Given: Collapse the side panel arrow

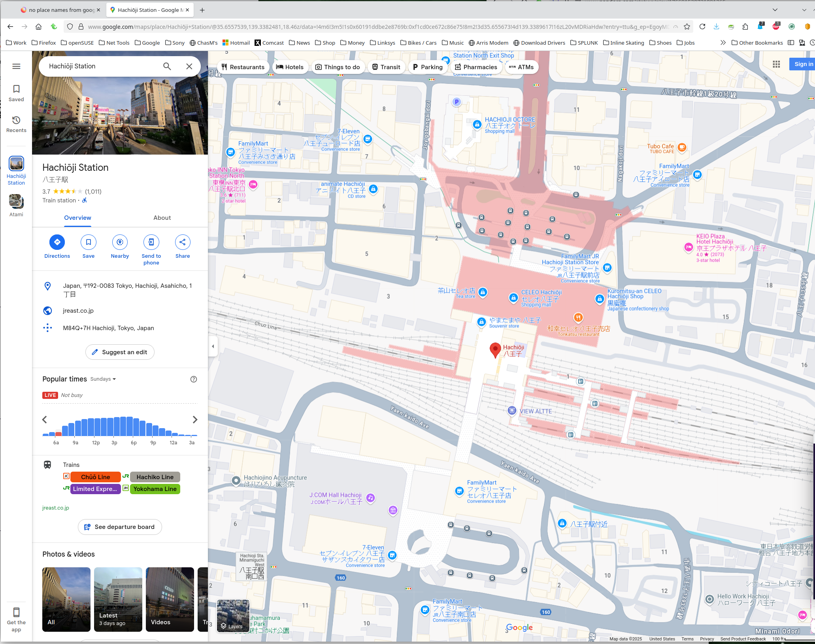Looking at the screenshot, I should click(x=213, y=346).
